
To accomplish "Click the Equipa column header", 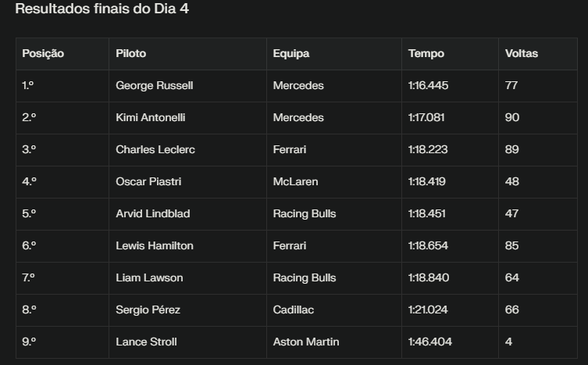I will pos(291,54).
